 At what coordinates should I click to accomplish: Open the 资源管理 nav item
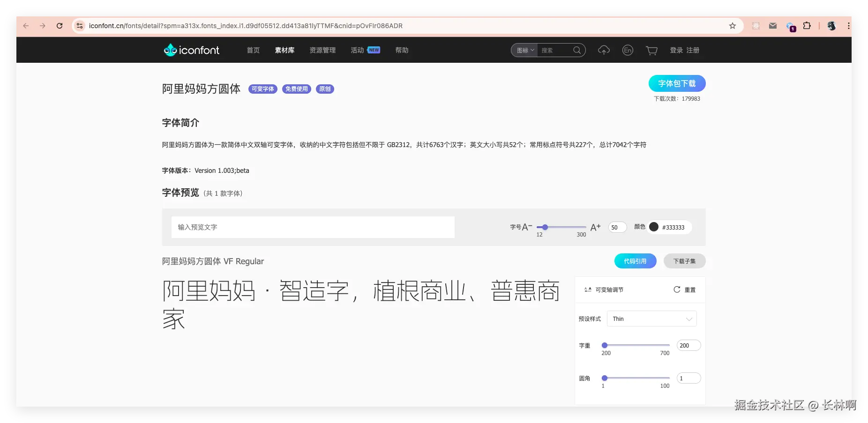pos(322,50)
